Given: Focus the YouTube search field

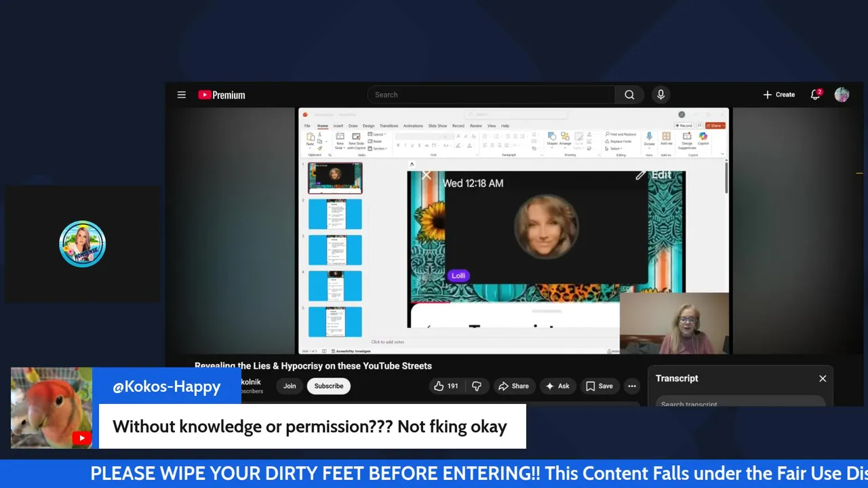Looking at the screenshot, I should [491, 95].
